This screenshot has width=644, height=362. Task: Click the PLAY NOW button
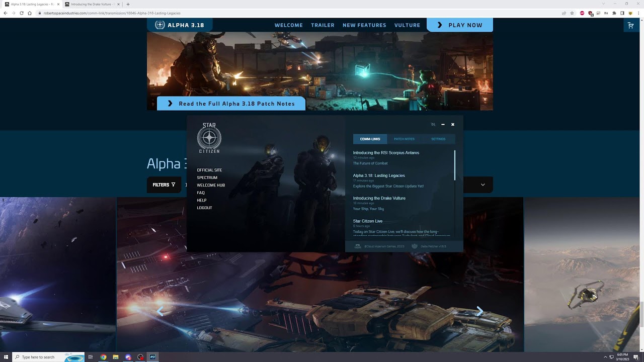[460, 25]
